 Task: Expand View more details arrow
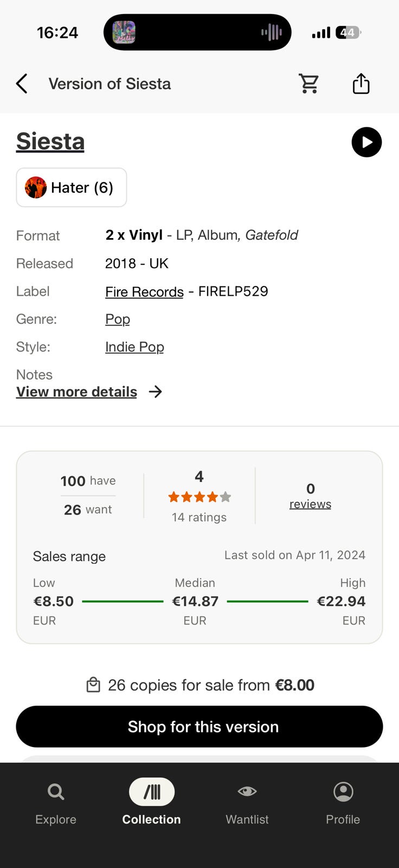(156, 392)
